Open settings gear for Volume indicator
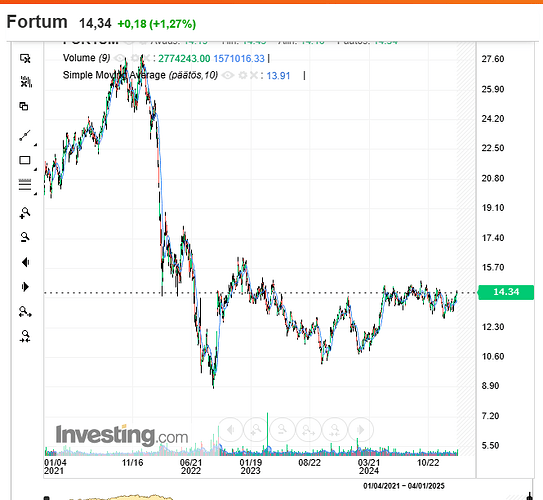The image size is (543, 500). [135, 58]
